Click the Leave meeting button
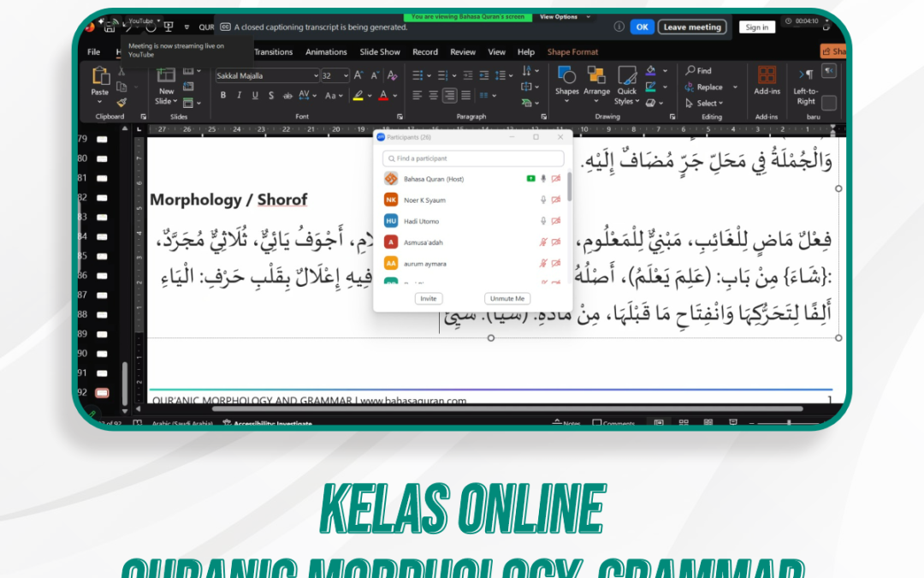 tap(692, 27)
